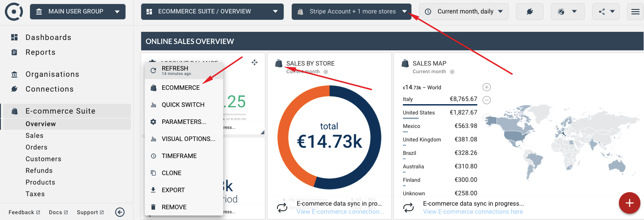Click info icon next to Sales Map Current month
The image size is (644, 220).
click(x=452, y=72)
